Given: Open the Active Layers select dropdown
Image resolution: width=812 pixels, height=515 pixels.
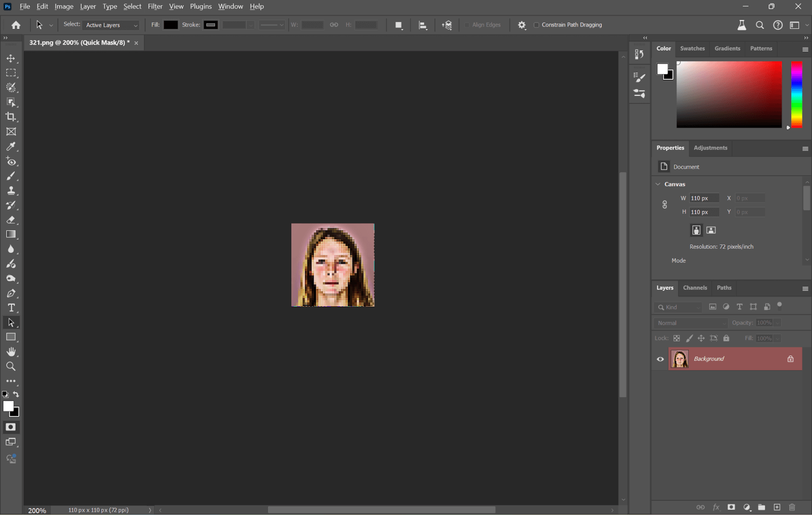Looking at the screenshot, I should [x=111, y=25].
